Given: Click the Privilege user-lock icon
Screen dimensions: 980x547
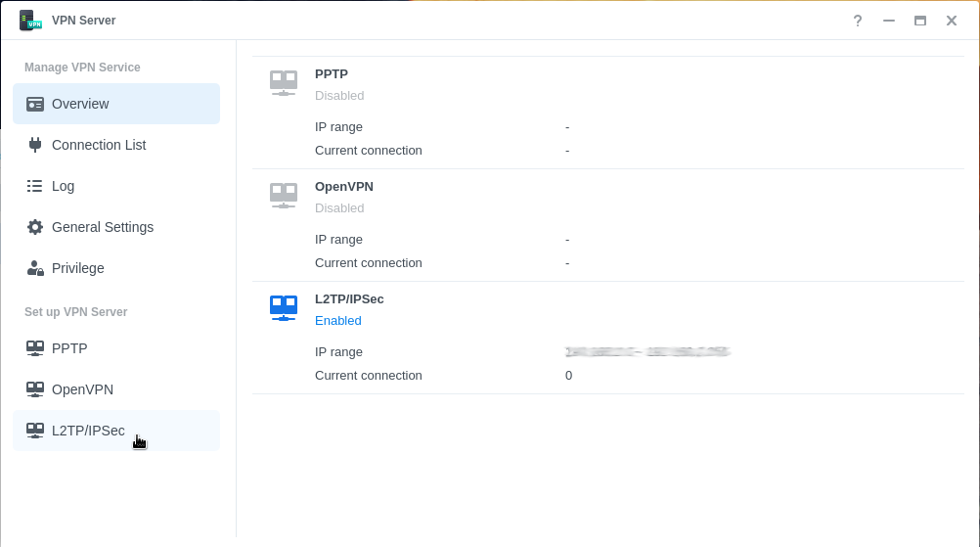Looking at the screenshot, I should 35,268.
